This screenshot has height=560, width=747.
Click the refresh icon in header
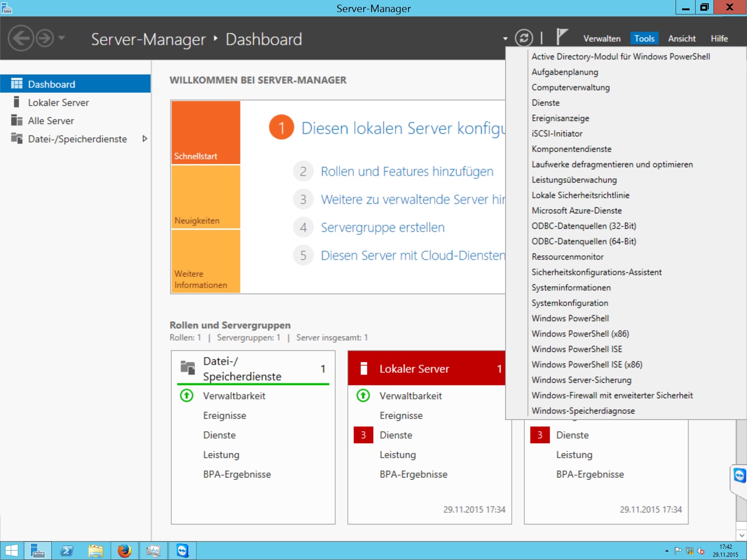pyautogui.click(x=524, y=38)
